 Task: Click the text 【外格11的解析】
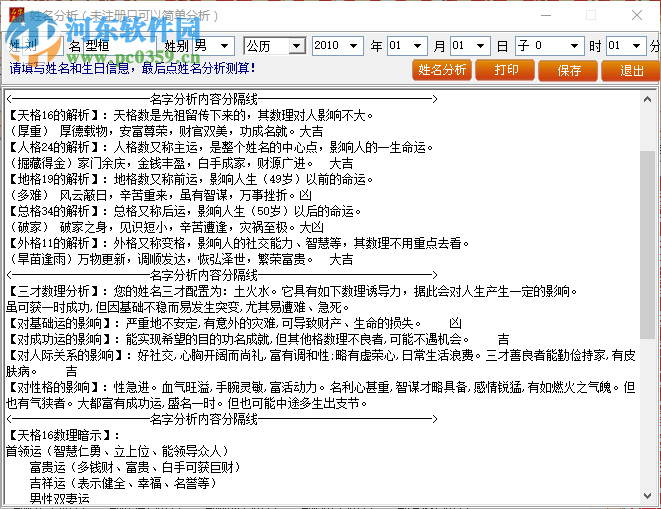[53, 243]
